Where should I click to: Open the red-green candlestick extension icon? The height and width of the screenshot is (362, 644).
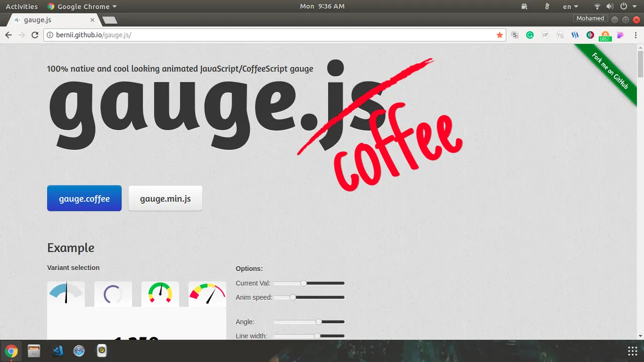[x=590, y=35]
